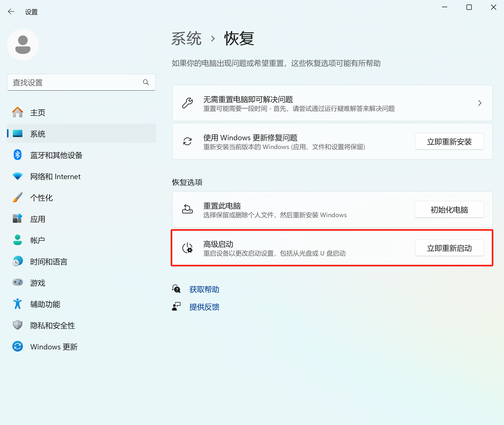Click the Wi-Fi network icon
This screenshot has width=504, height=425.
pyautogui.click(x=18, y=176)
